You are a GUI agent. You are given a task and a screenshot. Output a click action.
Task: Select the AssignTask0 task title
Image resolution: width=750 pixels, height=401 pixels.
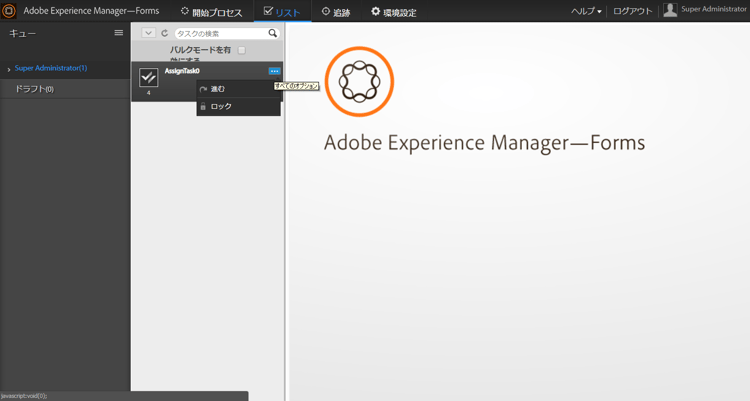click(182, 71)
